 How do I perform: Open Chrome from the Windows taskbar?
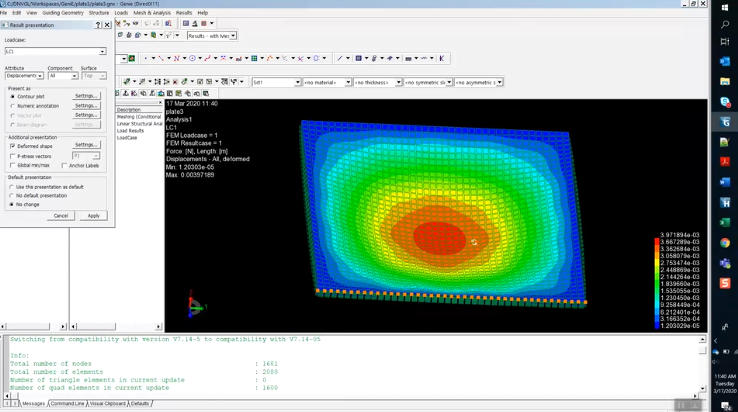tap(725, 242)
